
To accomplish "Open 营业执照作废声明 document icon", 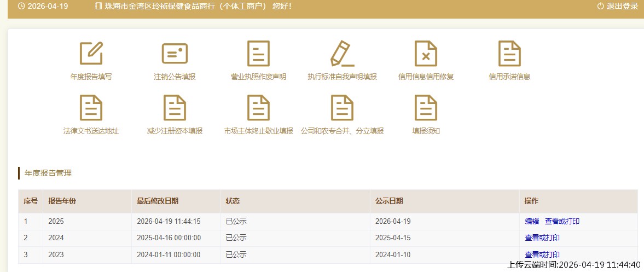I will click(x=258, y=54).
